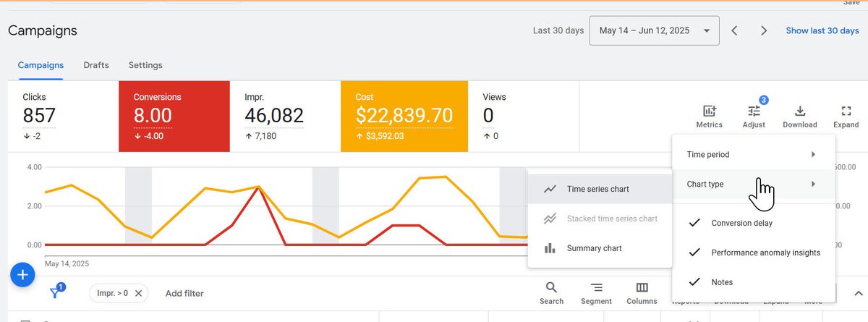Open the Time period submenu
The width and height of the screenshot is (868, 322).
pos(753,154)
